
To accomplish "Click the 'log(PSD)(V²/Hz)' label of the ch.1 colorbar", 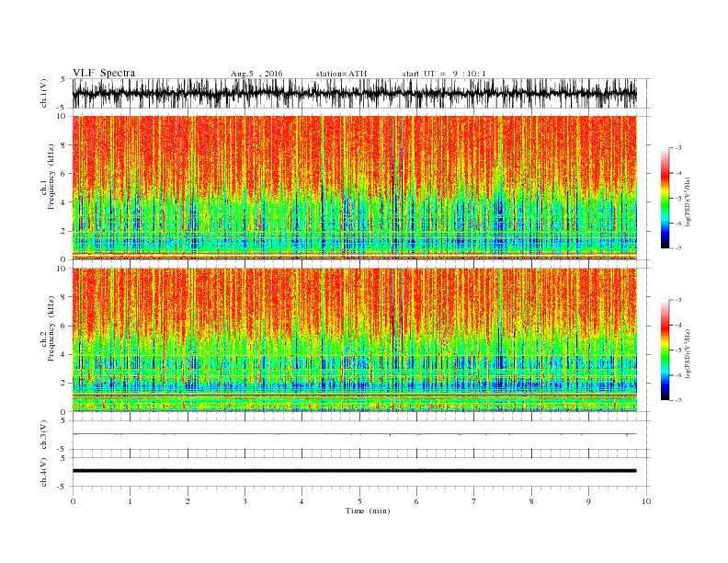I will (x=688, y=201).
